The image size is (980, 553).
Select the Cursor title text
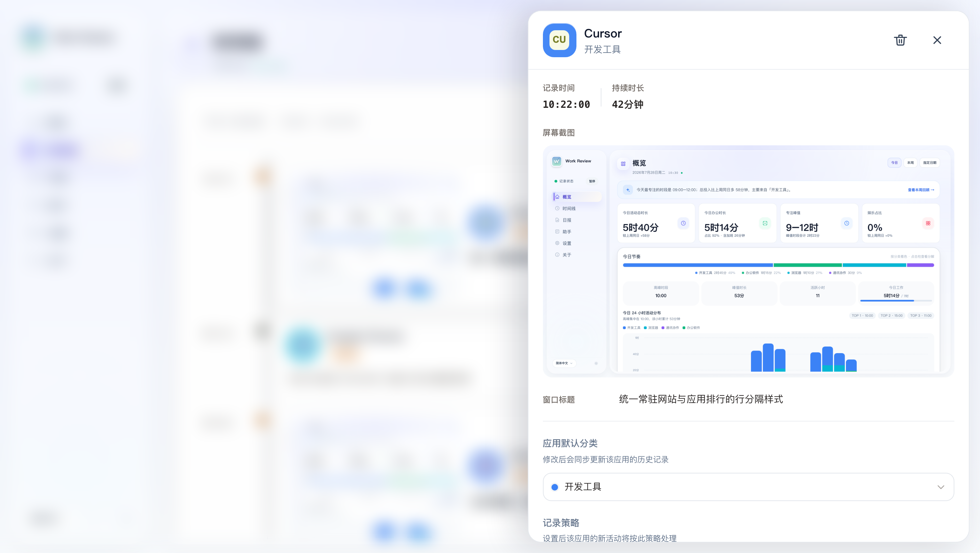[x=603, y=34]
